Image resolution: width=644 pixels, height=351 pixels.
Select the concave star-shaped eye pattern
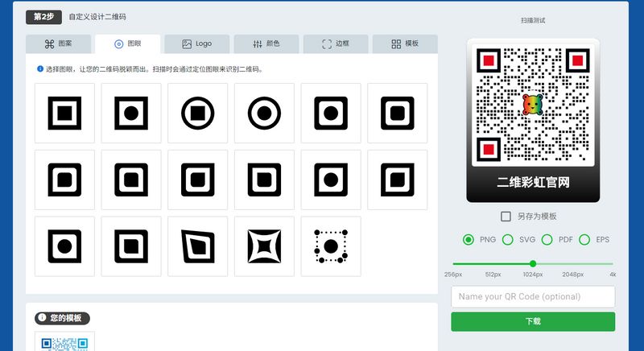coord(264,246)
